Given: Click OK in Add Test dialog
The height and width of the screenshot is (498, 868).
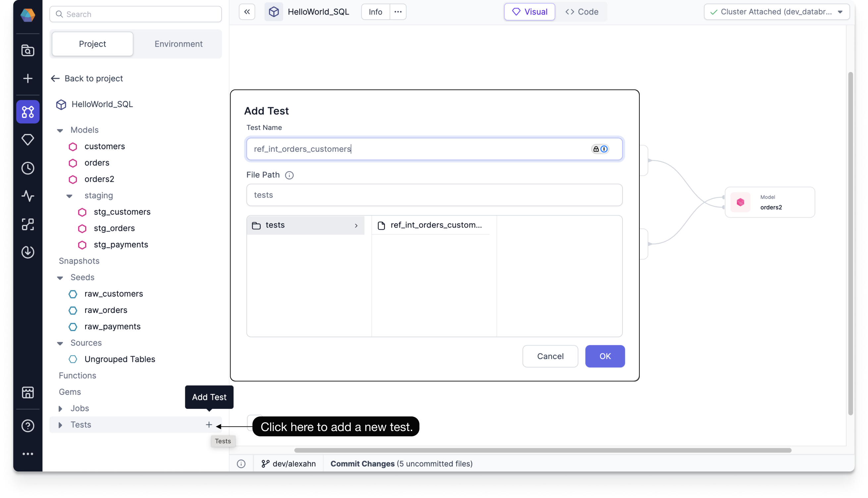Looking at the screenshot, I should tap(605, 356).
